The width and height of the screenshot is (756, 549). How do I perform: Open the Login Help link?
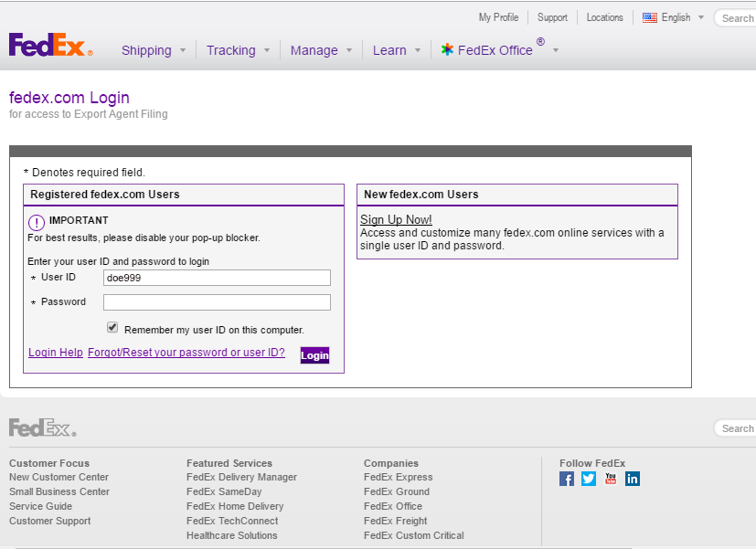pyautogui.click(x=56, y=352)
